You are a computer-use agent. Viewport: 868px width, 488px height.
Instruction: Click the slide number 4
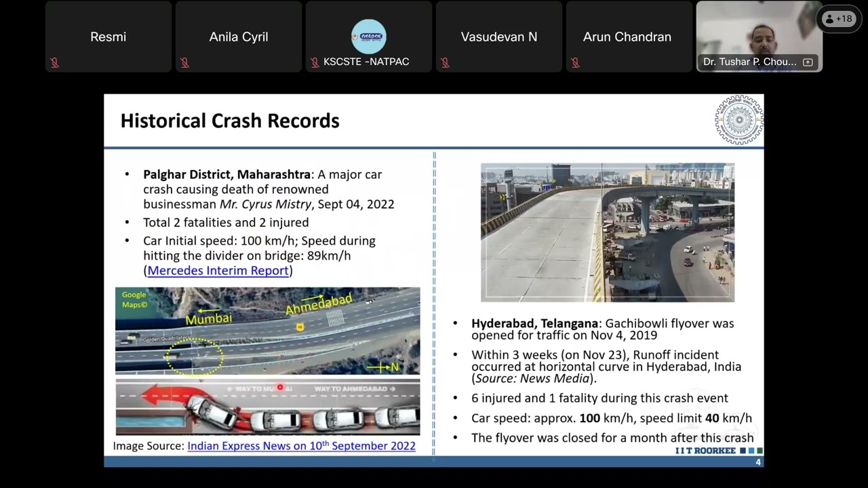[x=758, y=462]
